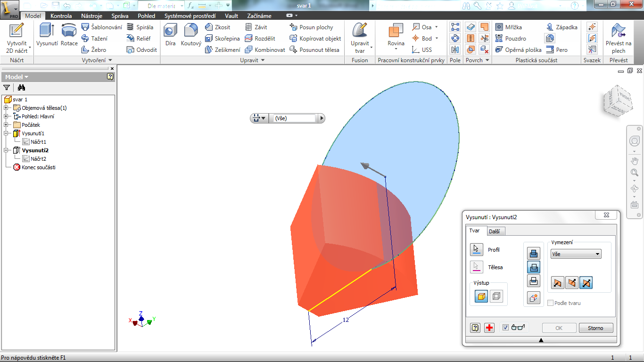Choose the Šablonování loft tool
This screenshot has width=644, height=362.
101,27
